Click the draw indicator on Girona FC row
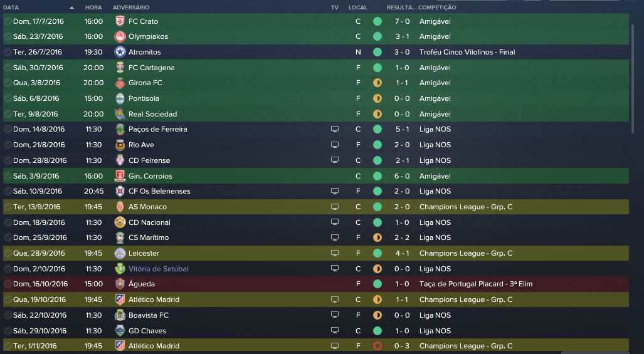Viewport: 644px width, 354px height. [377, 83]
